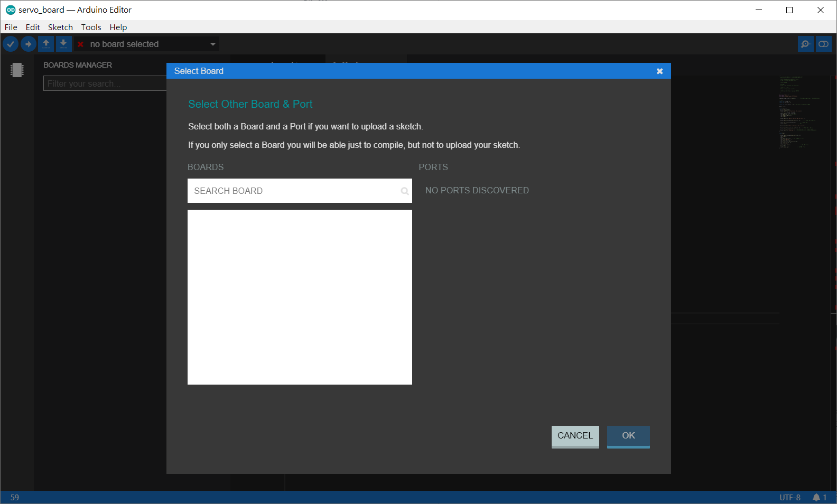837x504 pixels.
Task: Click UTF-8 encoding in status bar
Action: 790,498
